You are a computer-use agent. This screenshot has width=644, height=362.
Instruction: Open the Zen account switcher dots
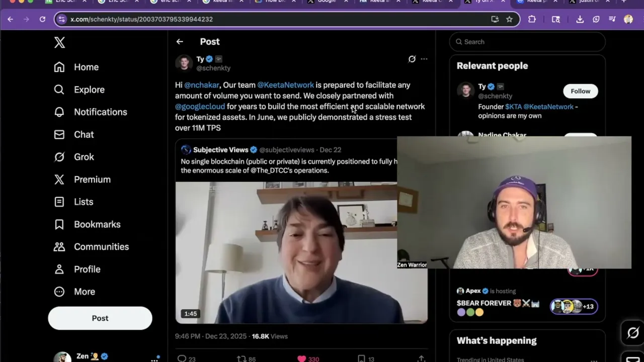(x=154, y=359)
